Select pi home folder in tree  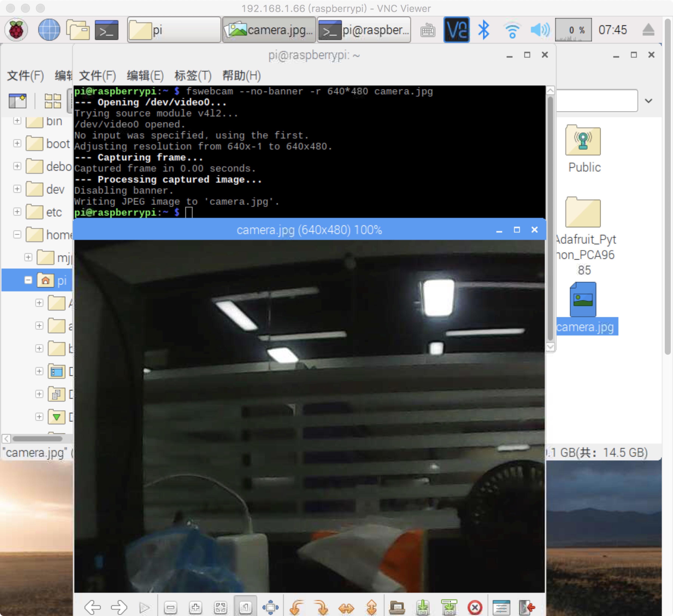coord(52,280)
